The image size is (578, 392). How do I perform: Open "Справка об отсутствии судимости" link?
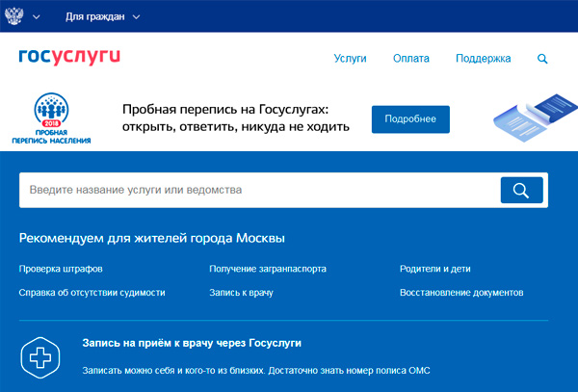(x=92, y=292)
